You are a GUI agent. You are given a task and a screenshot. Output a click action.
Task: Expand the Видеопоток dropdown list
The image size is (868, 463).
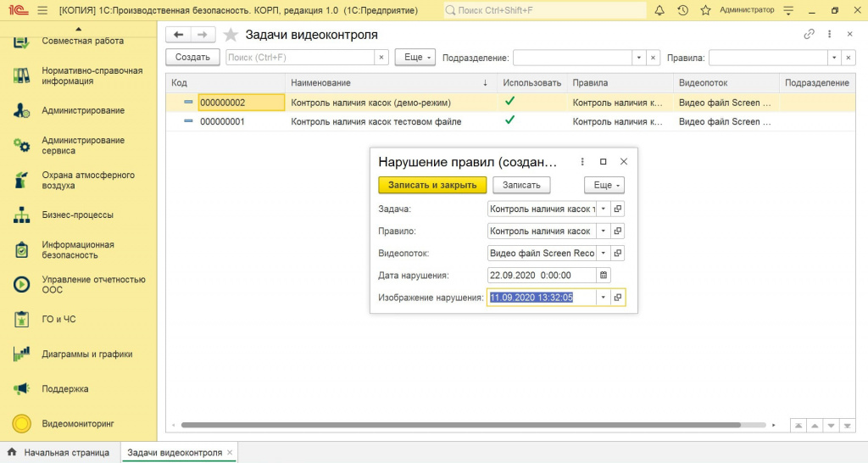pyautogui.click(x=604, y=253)
